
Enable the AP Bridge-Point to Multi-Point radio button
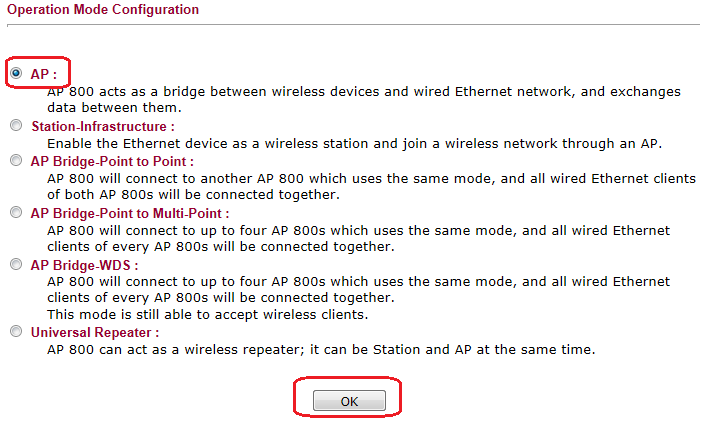click(x=16, y=212)
